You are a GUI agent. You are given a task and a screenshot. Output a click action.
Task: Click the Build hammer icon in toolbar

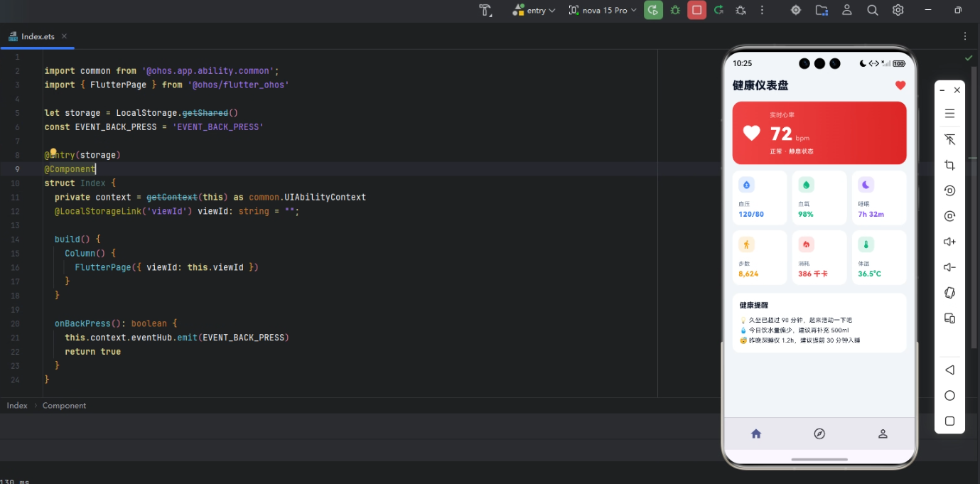[x=485, y=10]
